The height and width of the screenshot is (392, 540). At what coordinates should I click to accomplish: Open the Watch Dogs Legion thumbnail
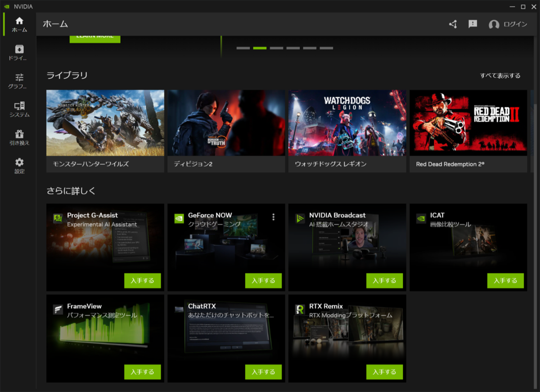pos(347,123)
